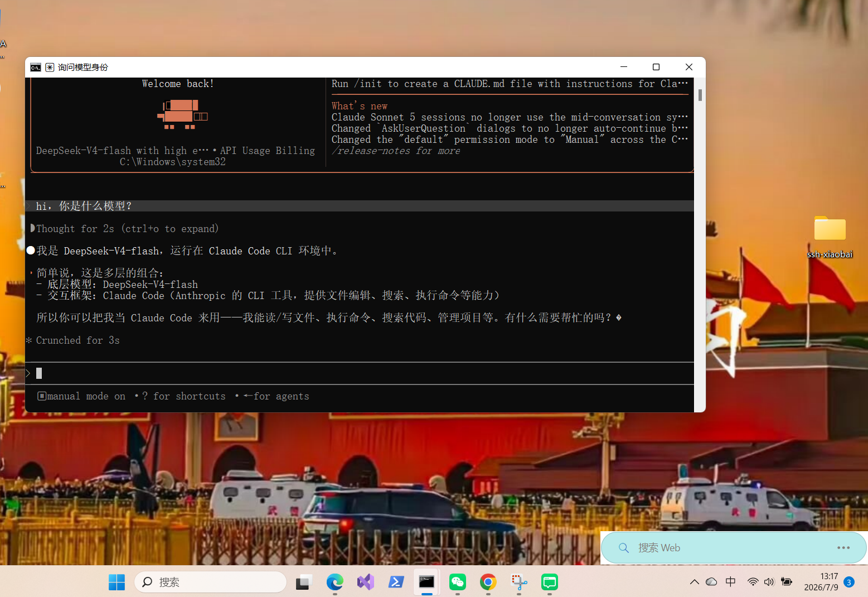The image size is (868, 597).
Task: Click the Claude asterisk icon in the title bar
Action: coord(50,68)
